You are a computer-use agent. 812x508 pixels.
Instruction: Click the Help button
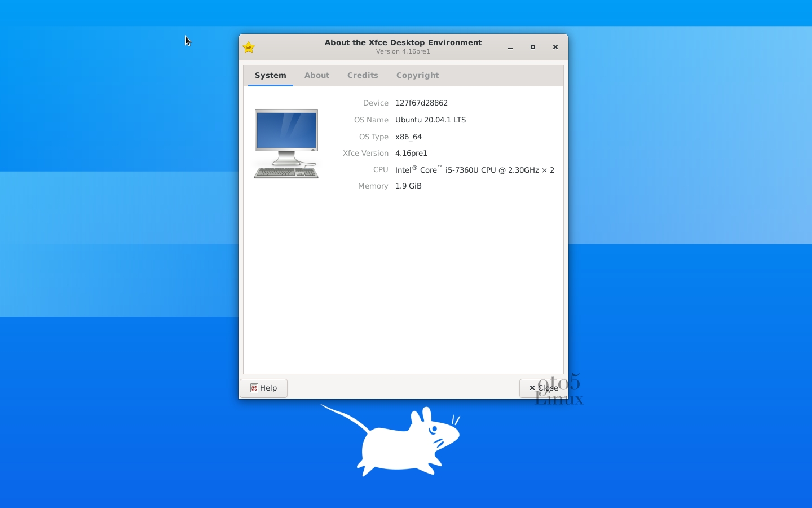(x=264, y=388)
